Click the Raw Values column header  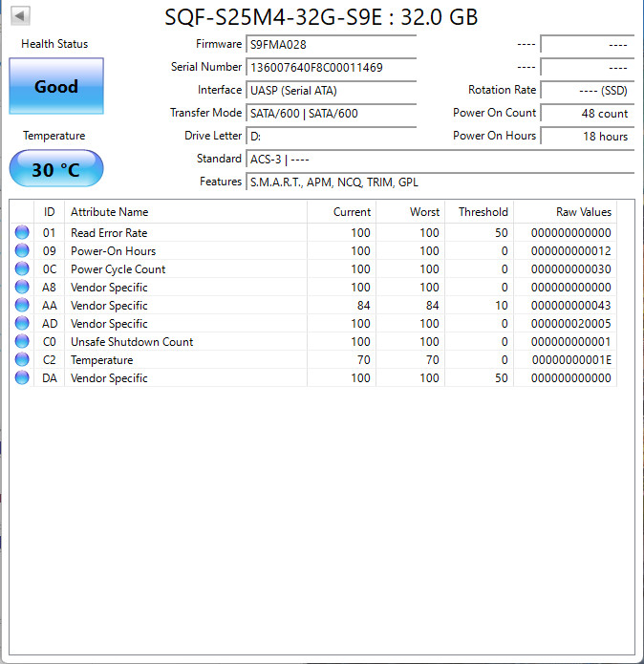566,212
